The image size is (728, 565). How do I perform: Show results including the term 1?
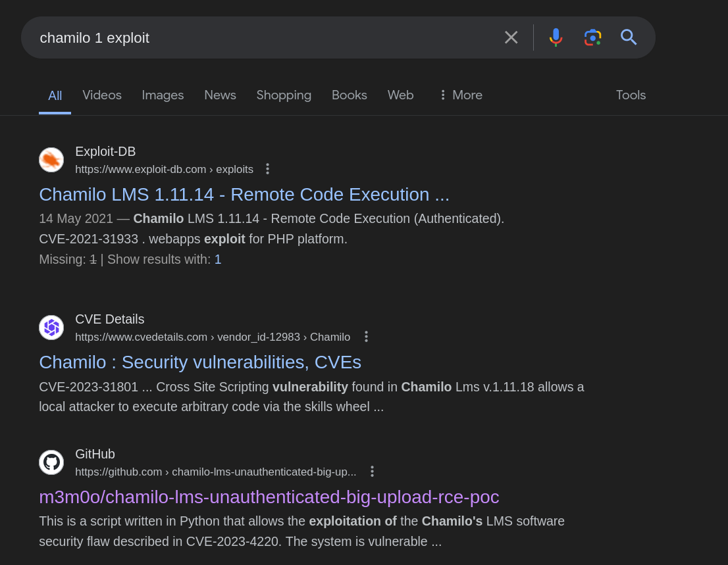[218, 259]
